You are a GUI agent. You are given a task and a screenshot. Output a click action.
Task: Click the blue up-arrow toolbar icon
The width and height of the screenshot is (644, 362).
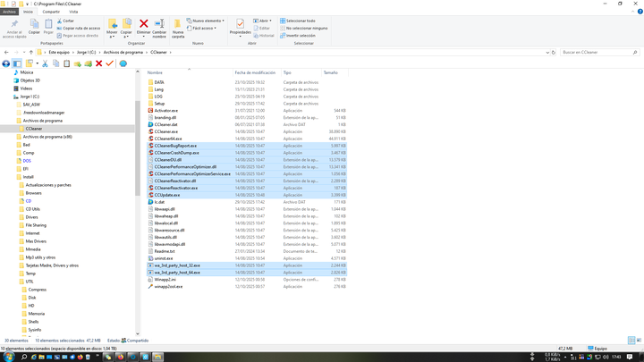tap(5, 63)
